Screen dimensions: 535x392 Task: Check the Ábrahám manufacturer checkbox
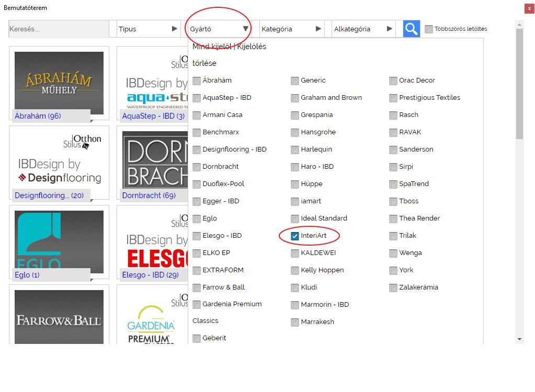pos(197,81)
